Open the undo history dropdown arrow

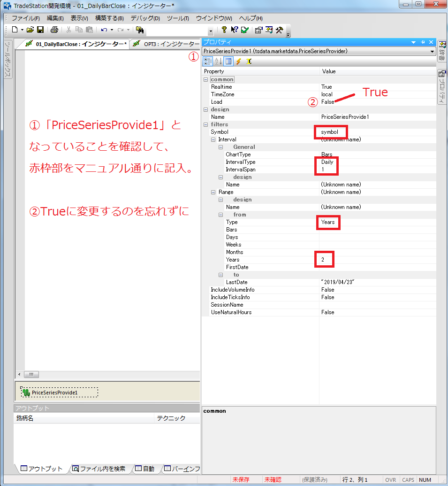(112, 30)
